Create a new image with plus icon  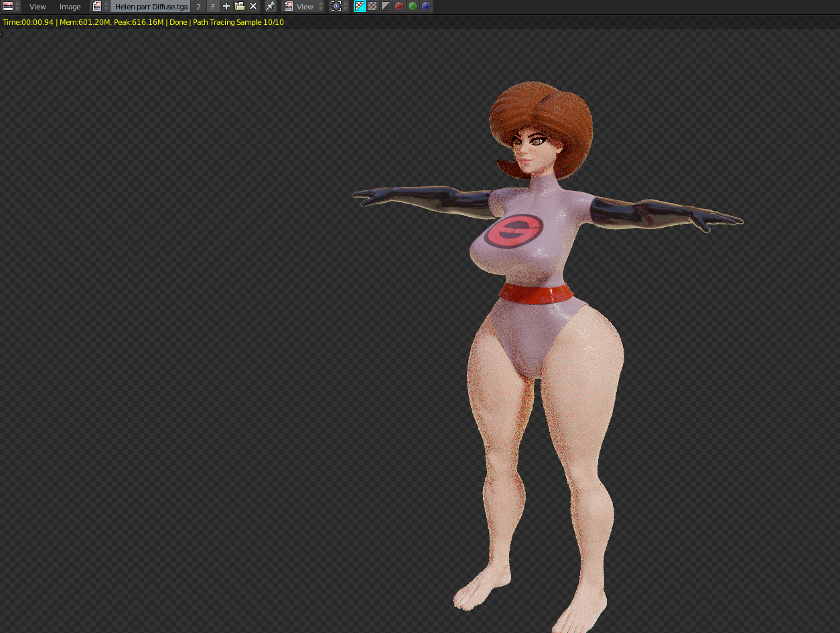[226, 7]
